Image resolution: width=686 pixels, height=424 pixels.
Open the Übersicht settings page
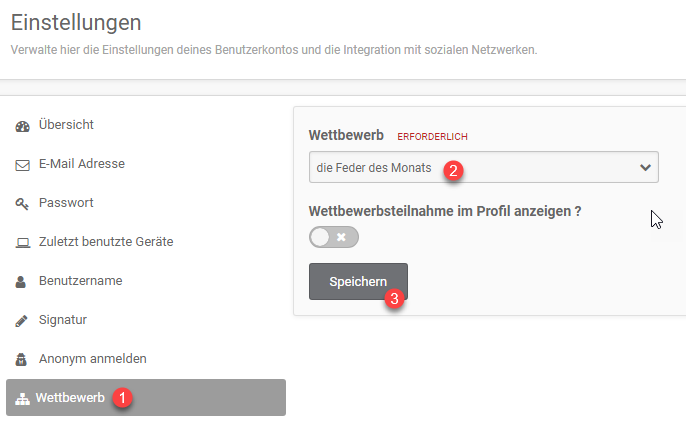(x=66, y=125)
